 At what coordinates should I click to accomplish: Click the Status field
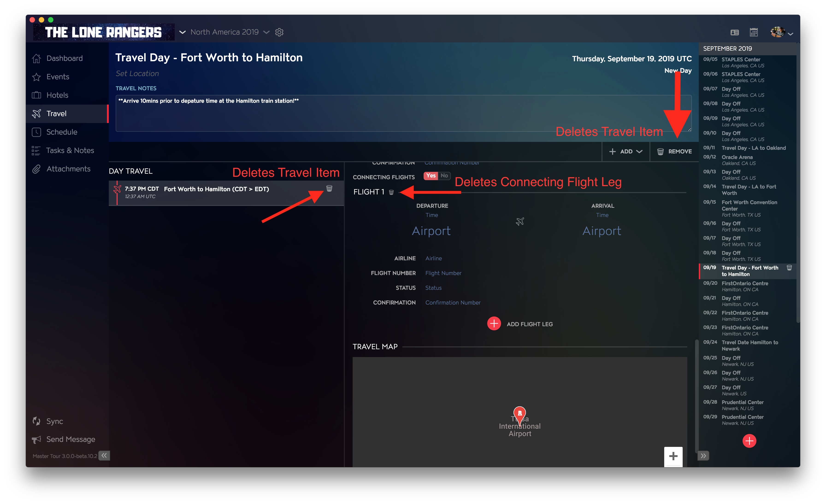pyautogui.click(x=433, y=288)
